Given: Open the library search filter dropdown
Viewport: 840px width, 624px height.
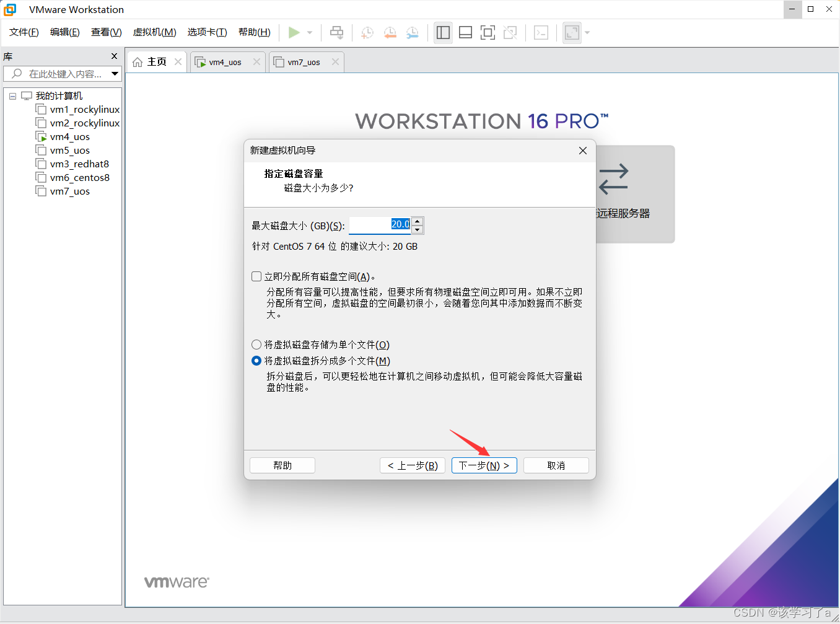Looking at the screenshot, I should [115, 74].
